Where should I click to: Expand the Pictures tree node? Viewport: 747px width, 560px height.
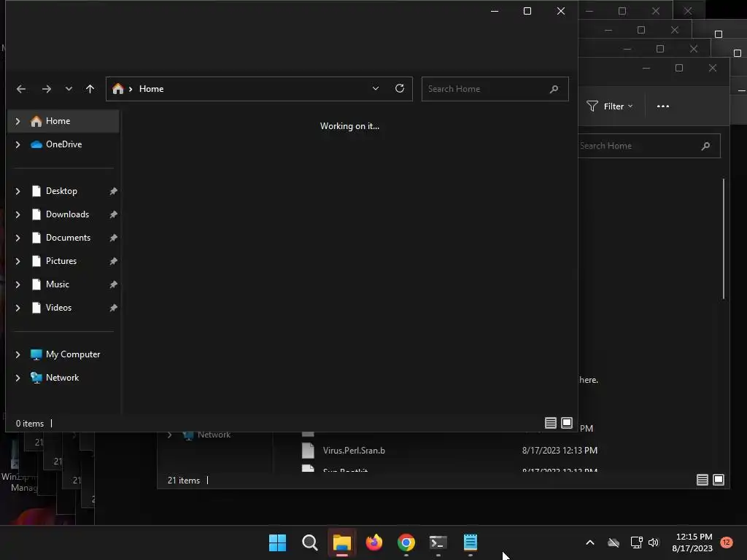(x=18, y=261)
